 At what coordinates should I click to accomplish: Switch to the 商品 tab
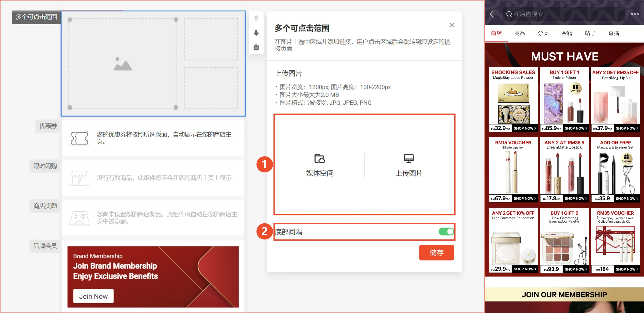[x=520, y=33]
